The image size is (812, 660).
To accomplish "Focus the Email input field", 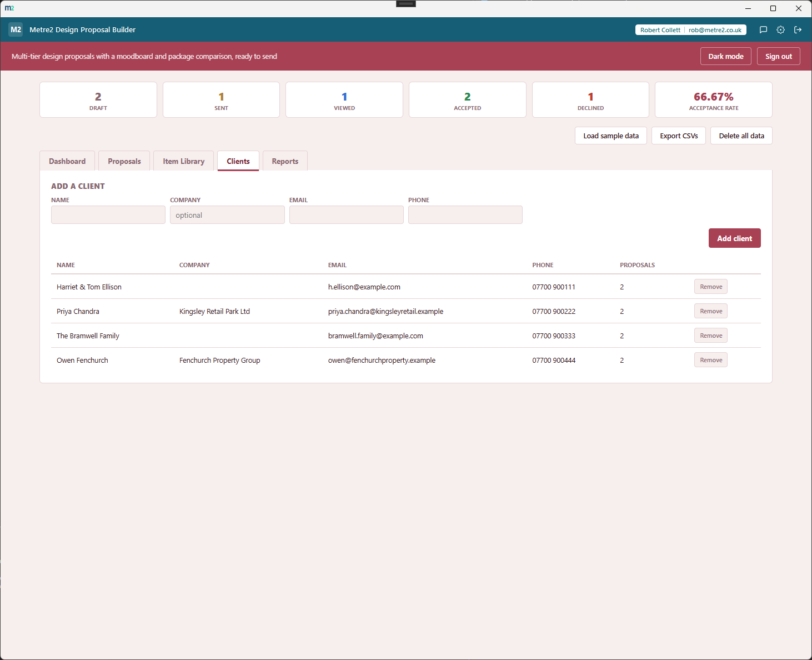I will 347,215.
